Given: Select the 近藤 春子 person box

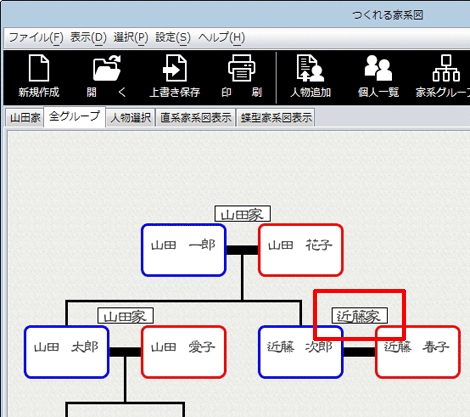Looking at the screenshot, I should tap(418, 352).
